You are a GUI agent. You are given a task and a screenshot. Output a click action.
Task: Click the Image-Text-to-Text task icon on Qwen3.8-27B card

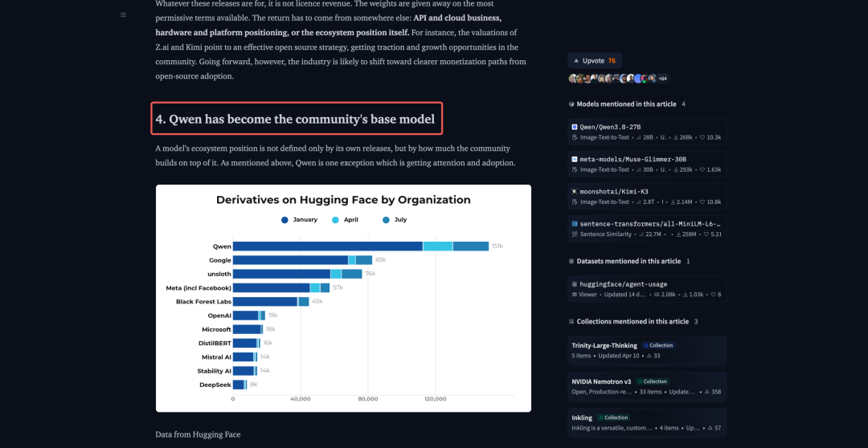(575, 138)
